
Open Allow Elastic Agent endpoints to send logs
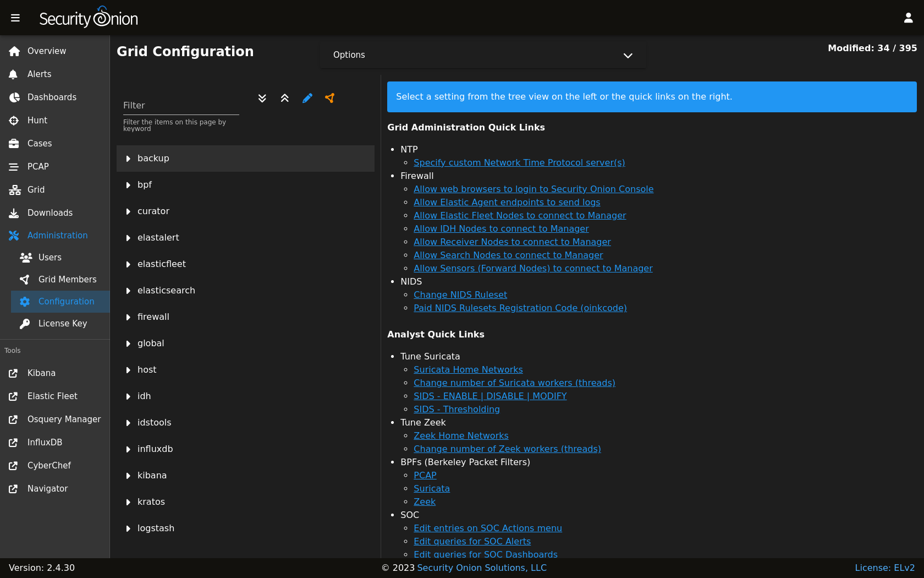(x=507, y=203)
